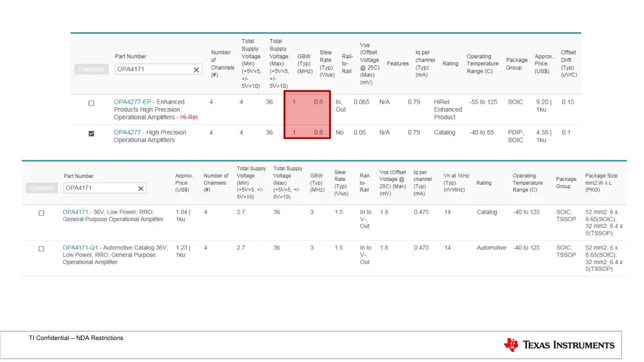
Task: Click the Vn at 1kHz column header
Action: pos(457,183)
